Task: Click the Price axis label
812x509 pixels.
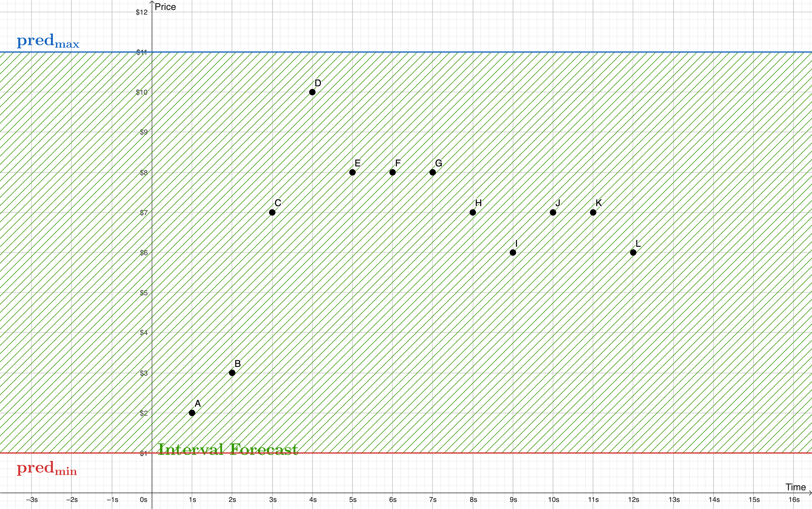Action: (165, 7)
